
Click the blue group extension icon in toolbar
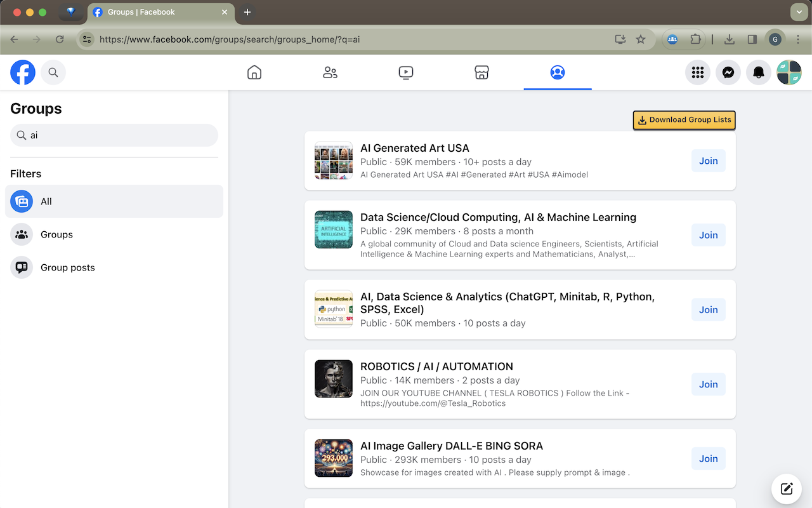coord(672,39)
